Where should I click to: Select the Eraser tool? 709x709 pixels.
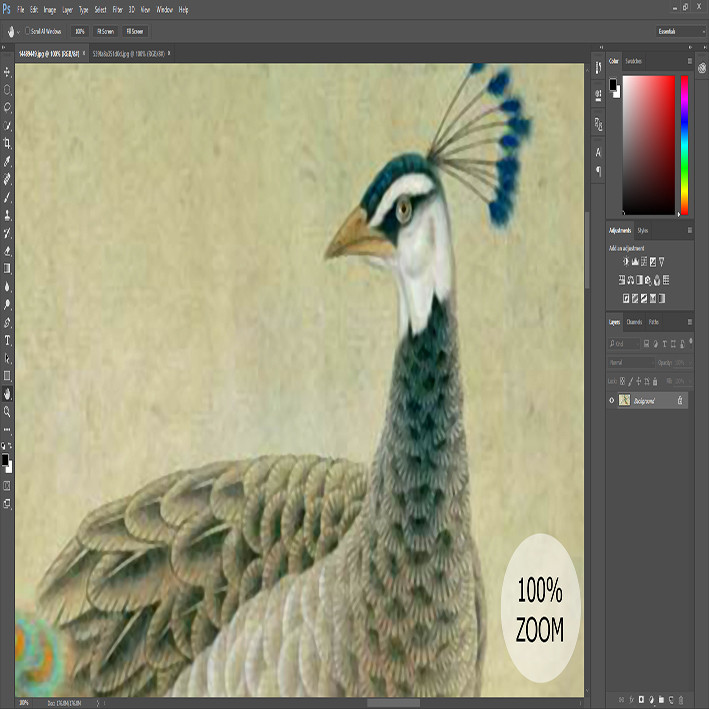click(7, 251)
